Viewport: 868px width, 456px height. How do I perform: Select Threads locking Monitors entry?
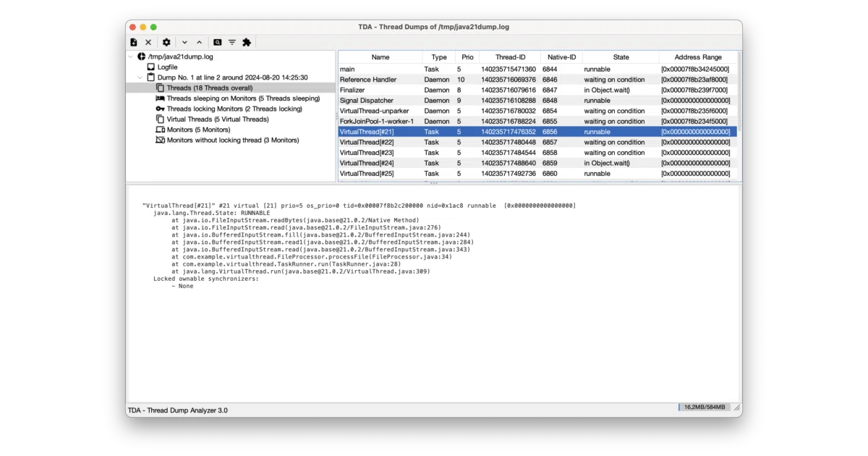click(x=234, y=109)
